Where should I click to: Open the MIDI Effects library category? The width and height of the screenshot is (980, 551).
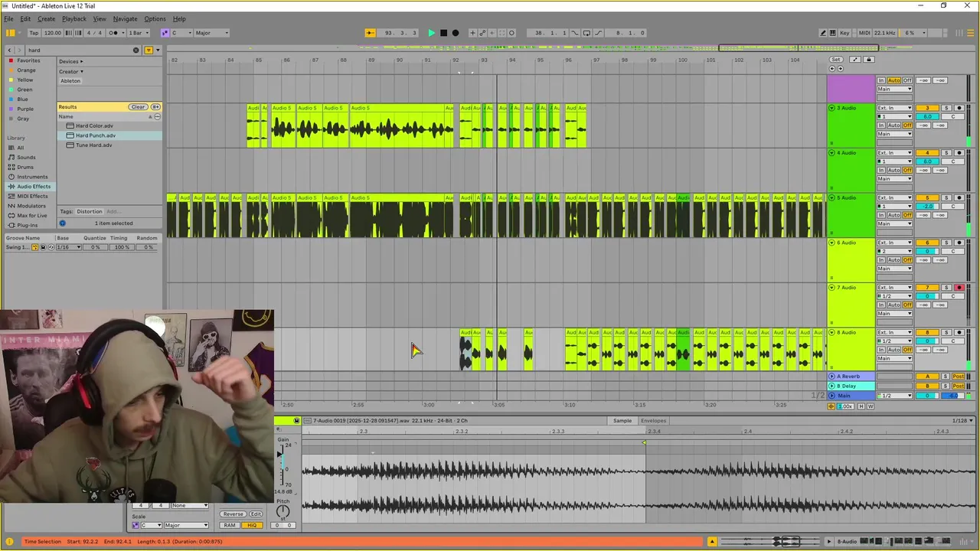tap(32, 196)
